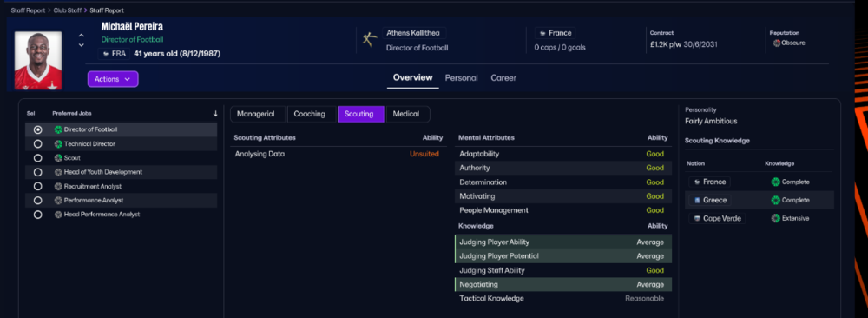This screenshot has width=868, height=318.
Task: Click the Director of Football suitability icon
Action: click(x=58, y=129)
